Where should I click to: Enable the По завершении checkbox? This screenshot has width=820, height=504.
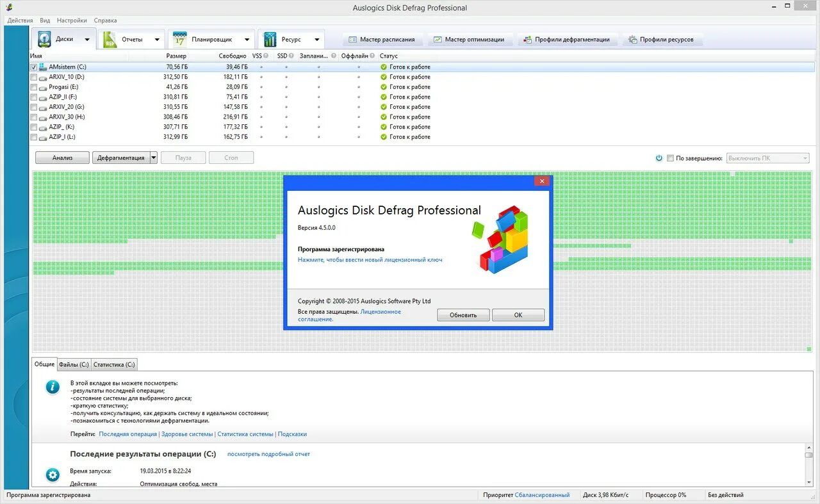click(670, 158)
